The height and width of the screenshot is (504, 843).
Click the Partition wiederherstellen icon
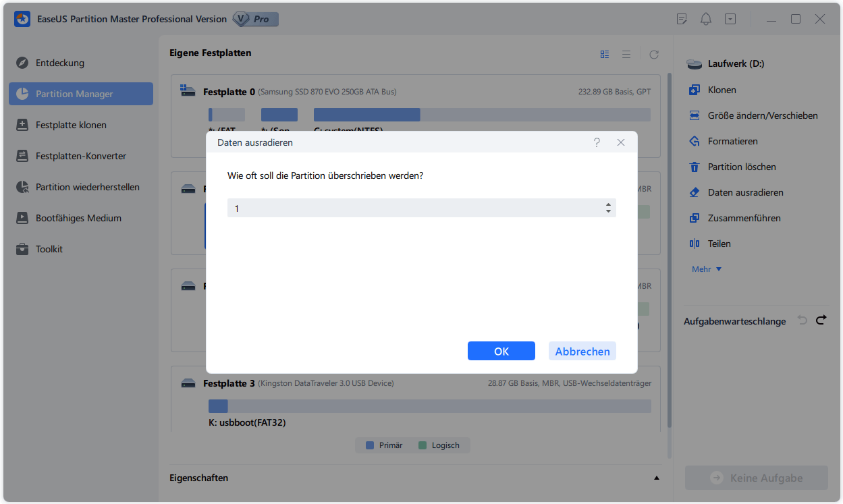pos(22,187)
